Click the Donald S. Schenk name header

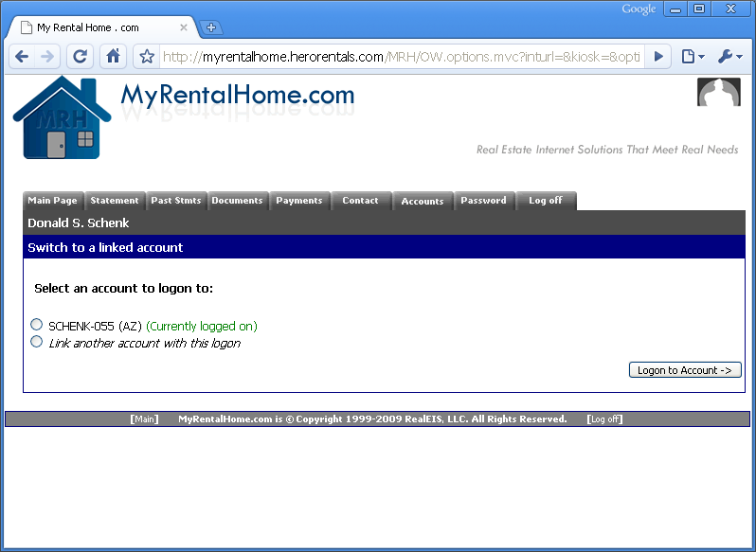(78, 223)
